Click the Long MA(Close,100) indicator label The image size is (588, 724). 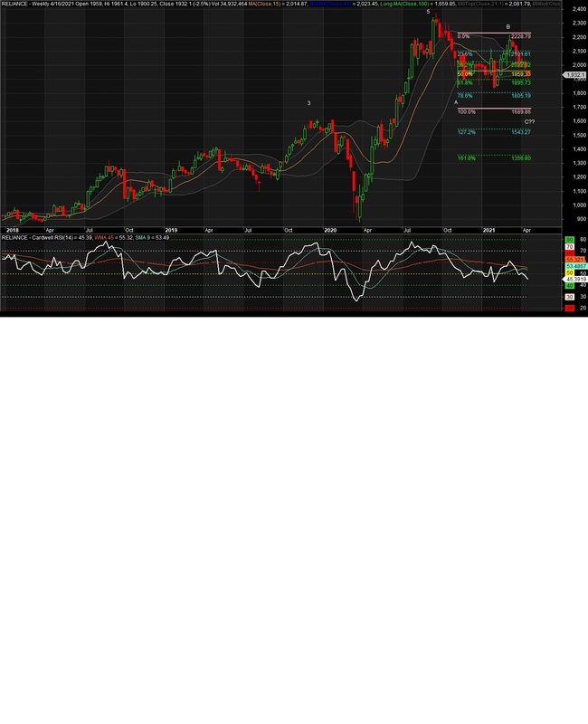tap(404, 4)
